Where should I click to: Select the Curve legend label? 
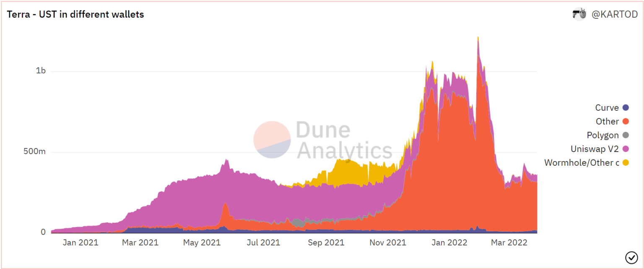pos(607,108)
